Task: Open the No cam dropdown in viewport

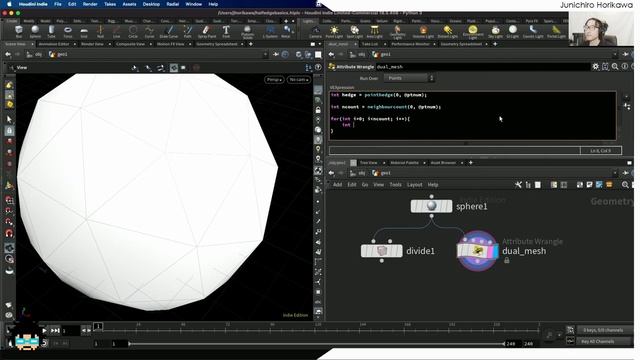Action: pos(299,80)
